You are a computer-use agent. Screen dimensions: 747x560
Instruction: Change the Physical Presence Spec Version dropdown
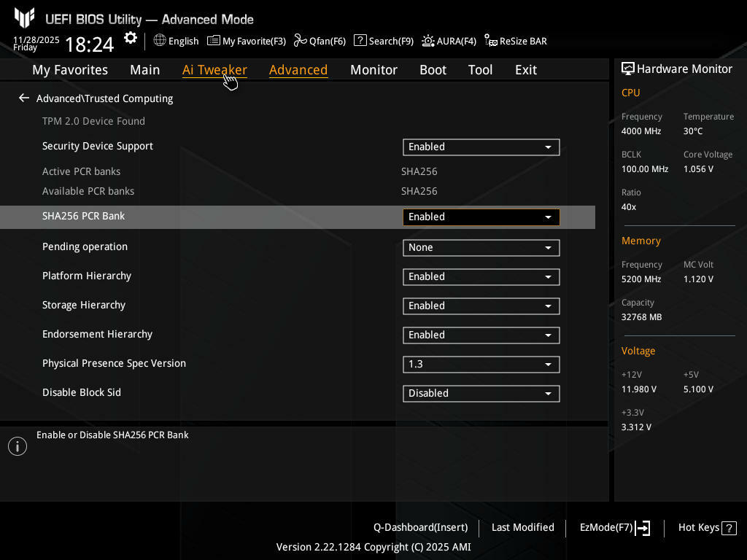481,364
